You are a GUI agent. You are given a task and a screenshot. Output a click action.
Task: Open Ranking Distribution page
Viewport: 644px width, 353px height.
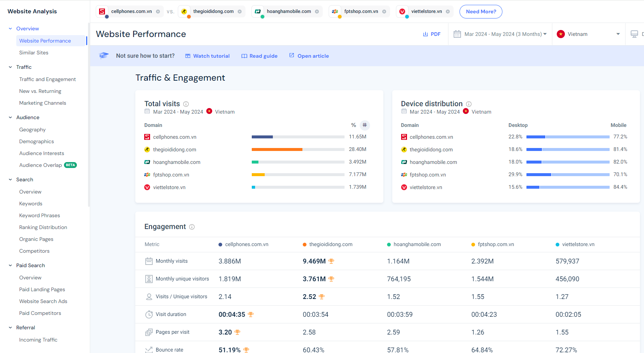[x=43, y=227]
